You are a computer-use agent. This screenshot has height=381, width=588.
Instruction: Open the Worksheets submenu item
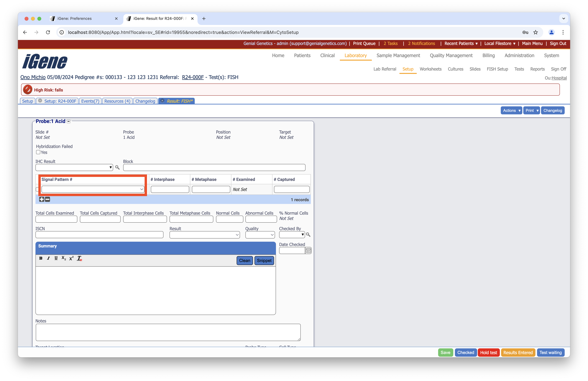[430, 69]
